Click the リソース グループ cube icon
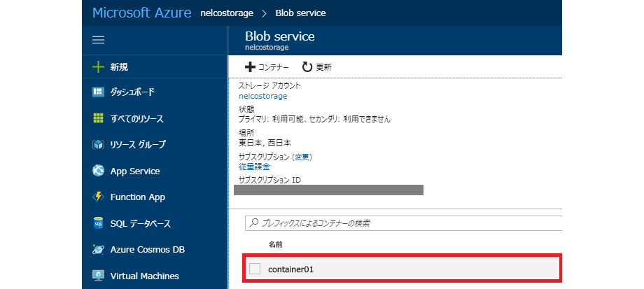The image size is (644, 289). pos(98,144)
